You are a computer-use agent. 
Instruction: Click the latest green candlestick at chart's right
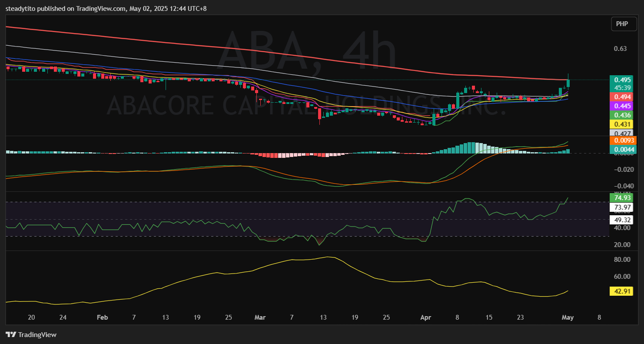pyautogui.click(x=568, y=82)
